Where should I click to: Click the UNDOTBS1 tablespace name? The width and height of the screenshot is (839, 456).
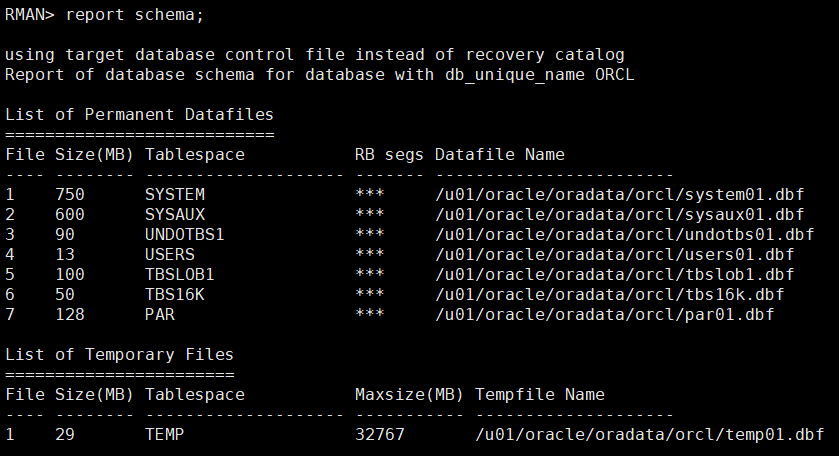(184, 234)
